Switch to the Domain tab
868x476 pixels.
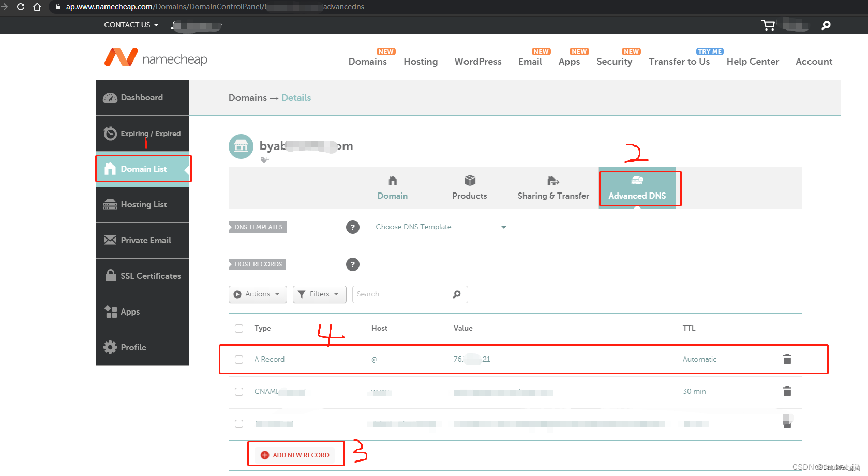393,188
